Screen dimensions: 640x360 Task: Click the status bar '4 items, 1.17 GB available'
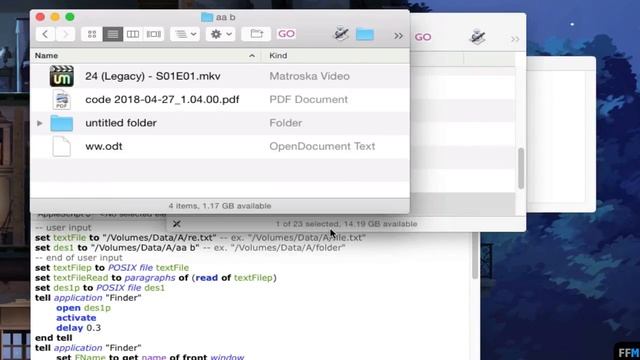(220, 206)
